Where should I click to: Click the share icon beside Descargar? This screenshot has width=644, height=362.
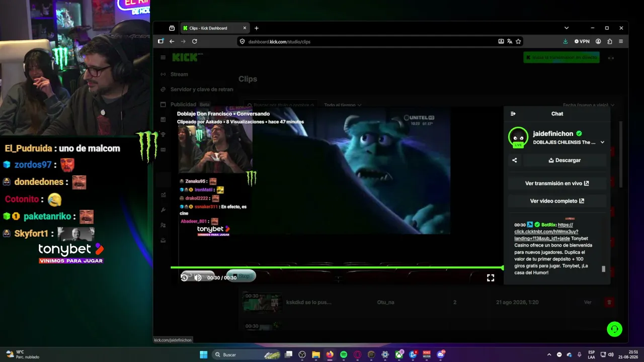click(514, 160)
